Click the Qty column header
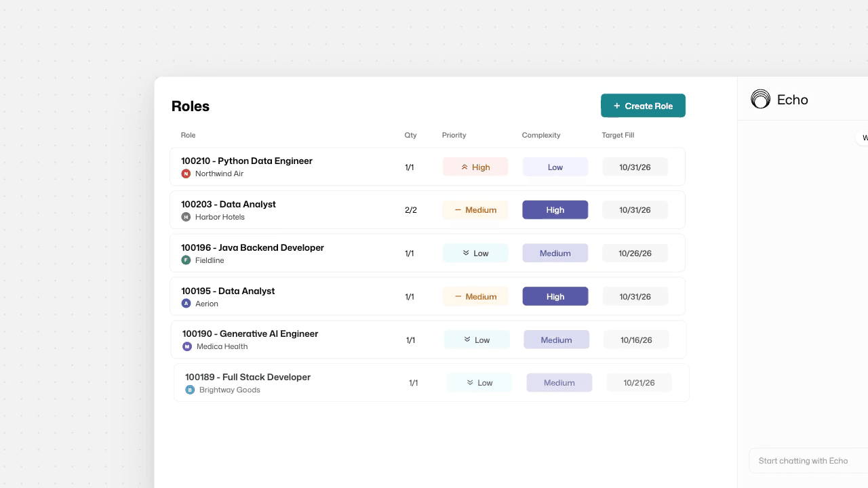This screenshot has height=488, width=868. click(x=411, y=135)
